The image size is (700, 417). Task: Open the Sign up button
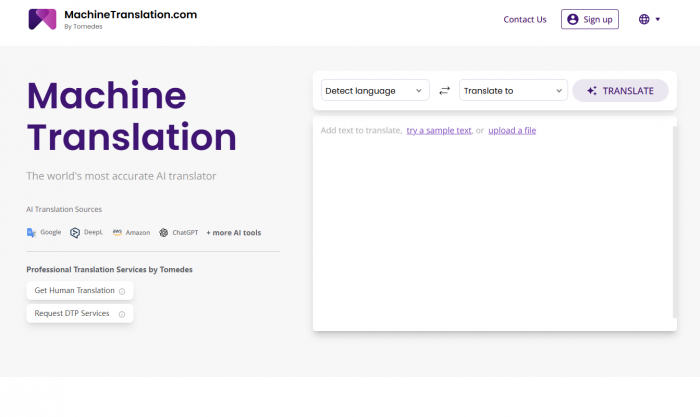tap(590, 19)
